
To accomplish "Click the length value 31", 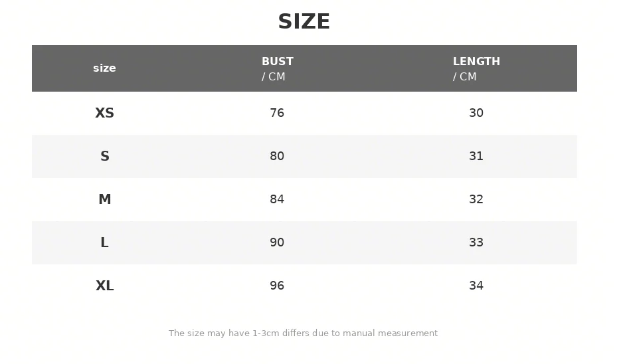I will point(476,156).
